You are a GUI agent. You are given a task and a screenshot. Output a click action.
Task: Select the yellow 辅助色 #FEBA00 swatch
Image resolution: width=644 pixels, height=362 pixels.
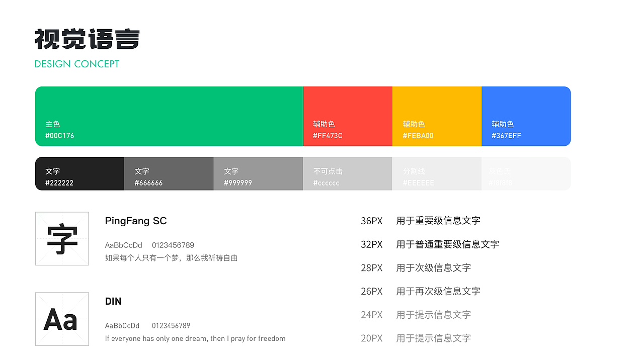point(437,116)
